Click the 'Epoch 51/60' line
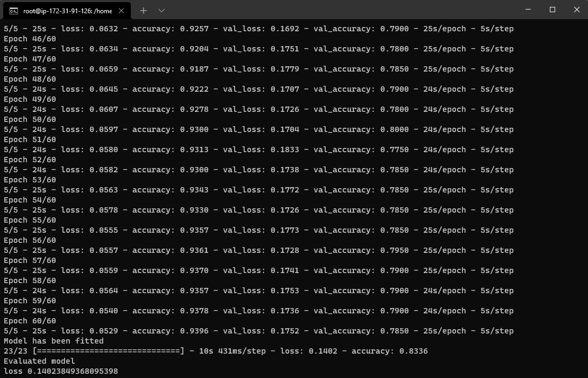 pos(30,139)
